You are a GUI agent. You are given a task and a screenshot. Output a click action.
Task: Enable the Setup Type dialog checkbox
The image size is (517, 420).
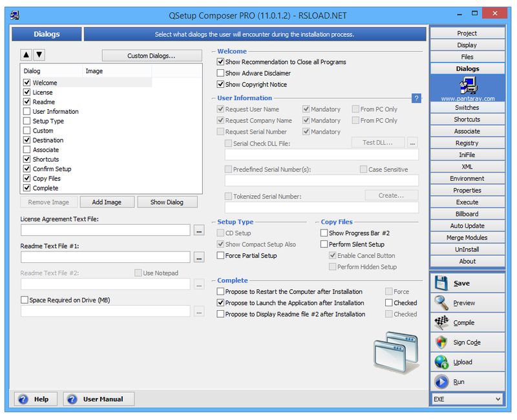tap(27, 121)
